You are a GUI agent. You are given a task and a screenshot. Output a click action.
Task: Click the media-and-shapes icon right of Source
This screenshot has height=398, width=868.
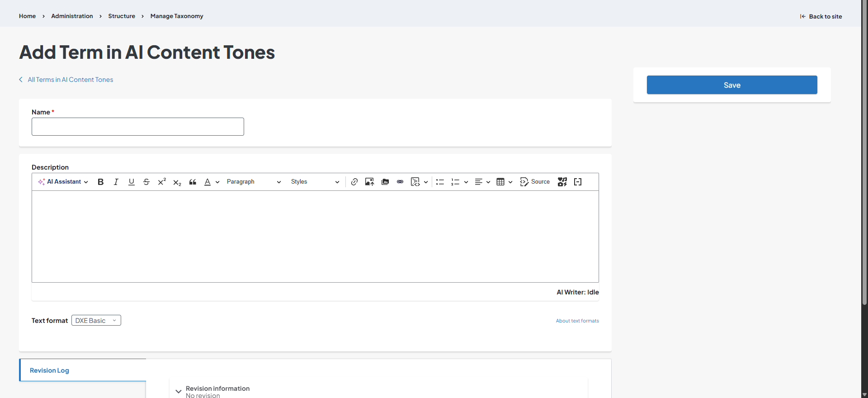(x=562, y=182)
